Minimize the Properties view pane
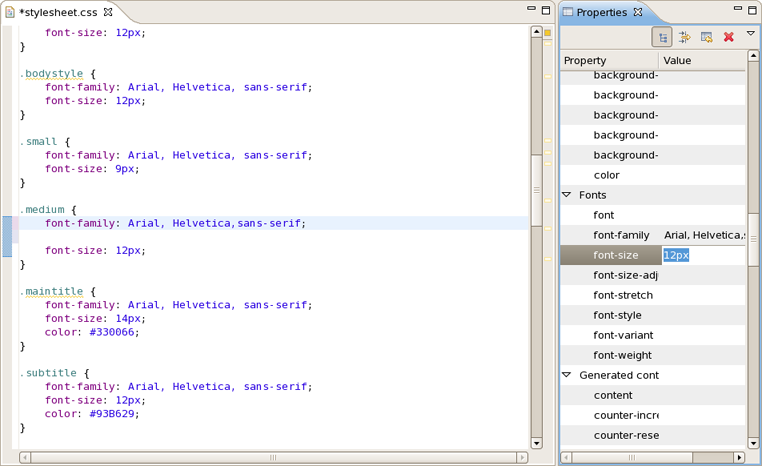 pos(738,8)
